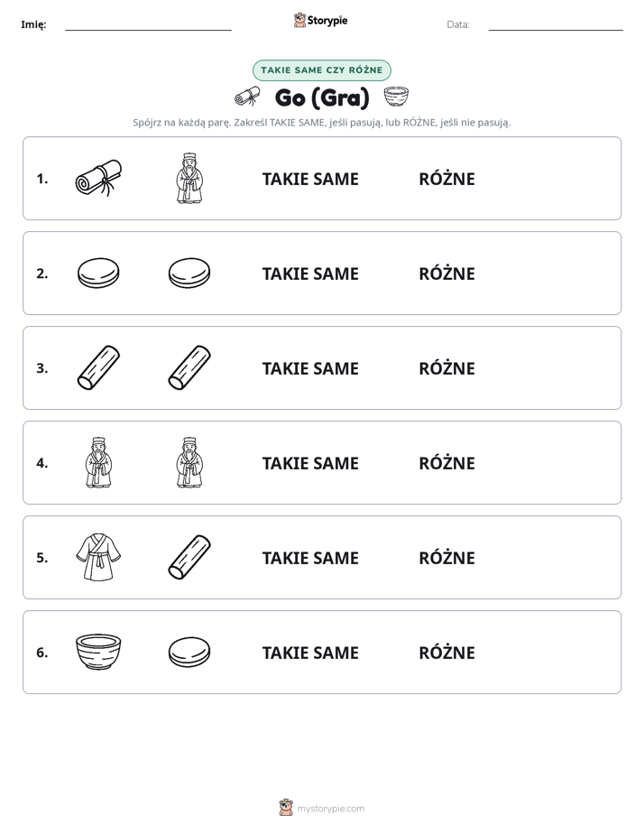644x834 pixels.
Task: Mark RÓŻNE for pair 6
Action: point(446,653)
